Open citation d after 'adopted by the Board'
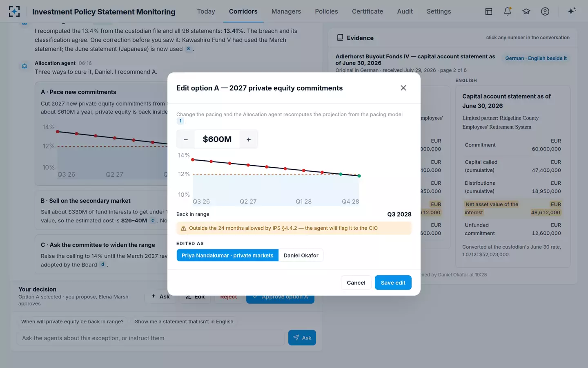This screenshot has width=588, height=368. [102, 265]
